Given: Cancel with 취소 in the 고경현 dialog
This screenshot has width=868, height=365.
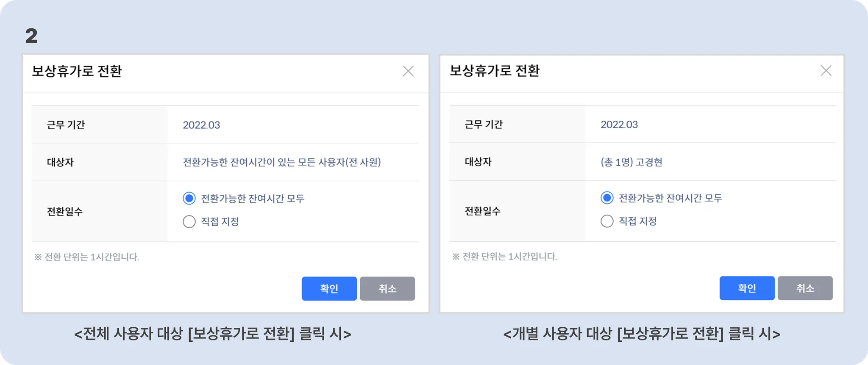Looking at the screenshot, I should click(805, 288).
